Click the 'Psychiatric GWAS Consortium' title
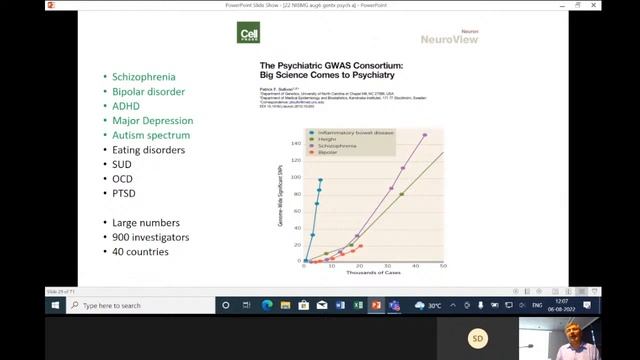 331,70
